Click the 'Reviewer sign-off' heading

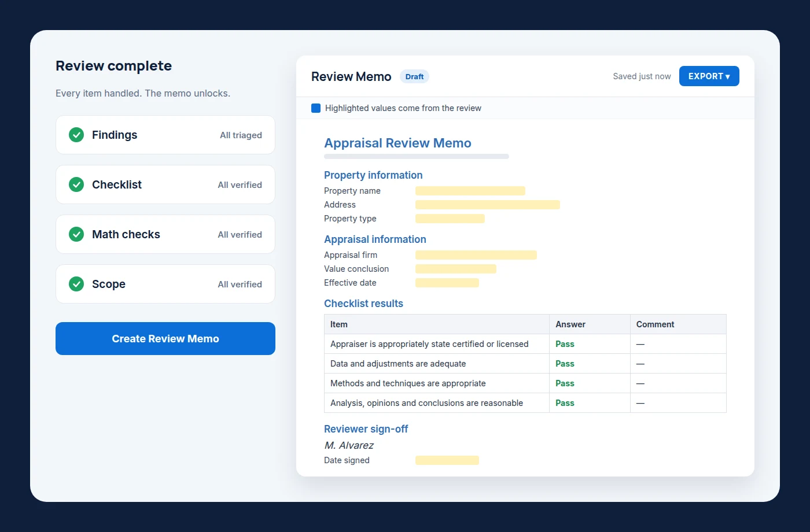pyautogui.click(x=366, y=429)
